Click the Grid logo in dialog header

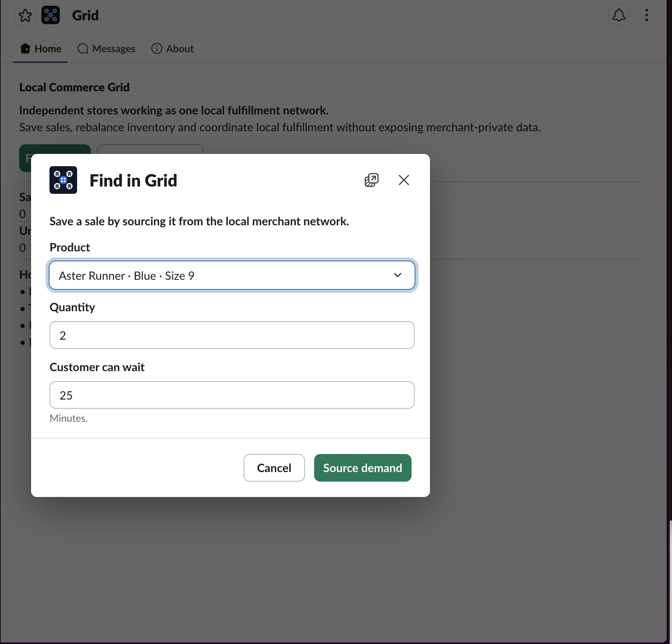pos(63,180)
